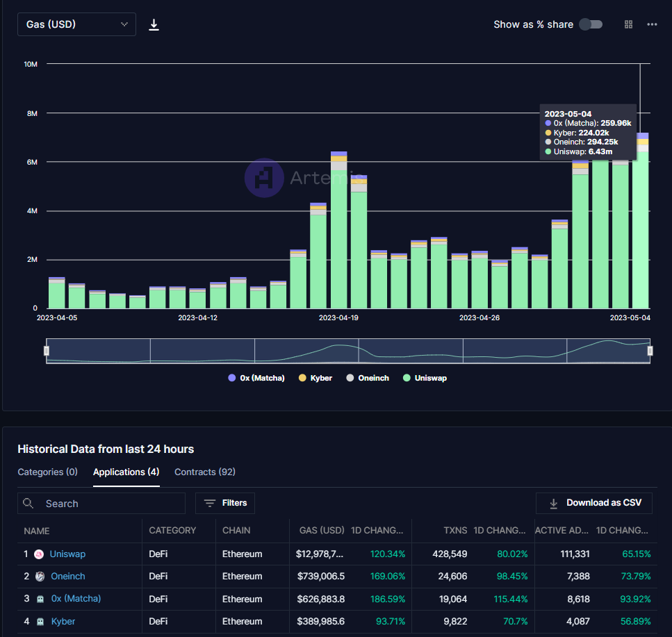The image size is (672, 637).
Task: Sort by NAME column header
Action: tap(36, 531)
